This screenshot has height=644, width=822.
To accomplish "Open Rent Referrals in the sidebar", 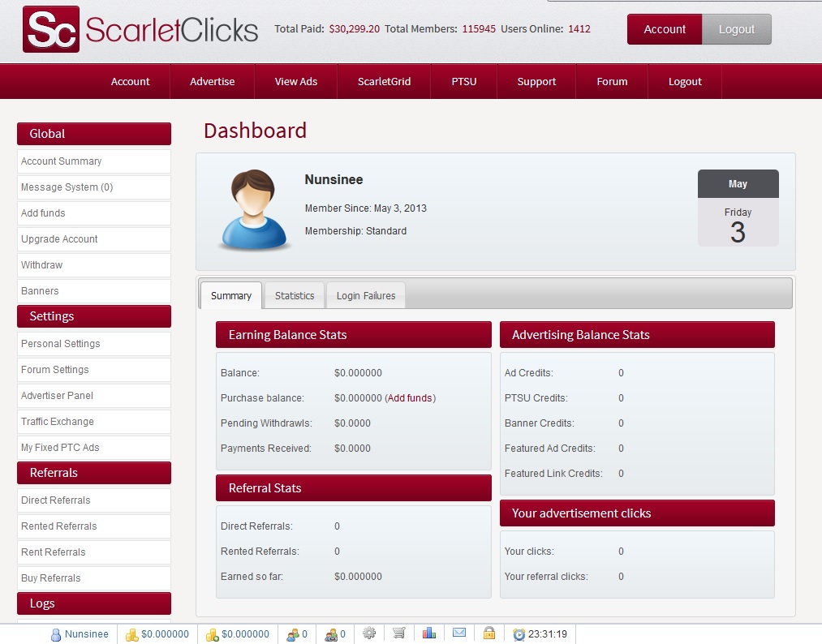I will tap(94, 552).
